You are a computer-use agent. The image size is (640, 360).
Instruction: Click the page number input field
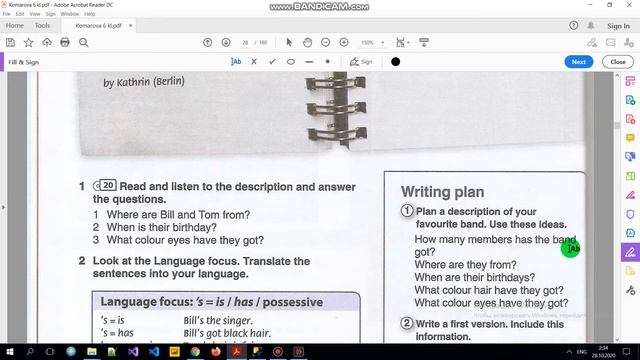click(245, 42)
